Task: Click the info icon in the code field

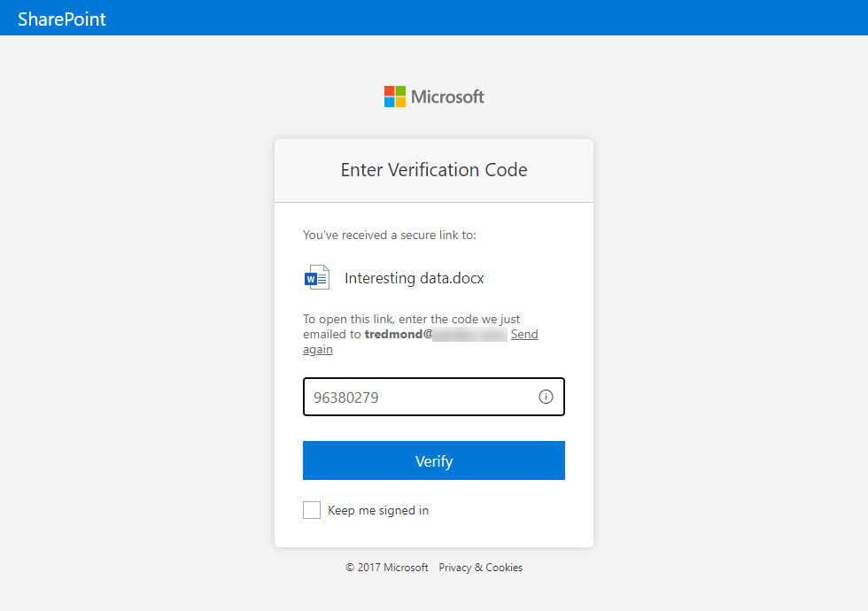Action: 546,397
